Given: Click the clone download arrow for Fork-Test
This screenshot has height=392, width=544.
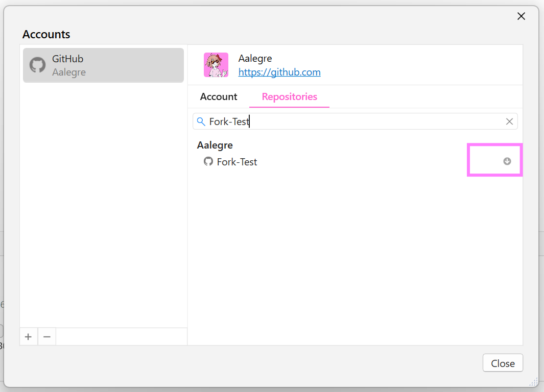Looking at the screenshot, I should point(506,161).
